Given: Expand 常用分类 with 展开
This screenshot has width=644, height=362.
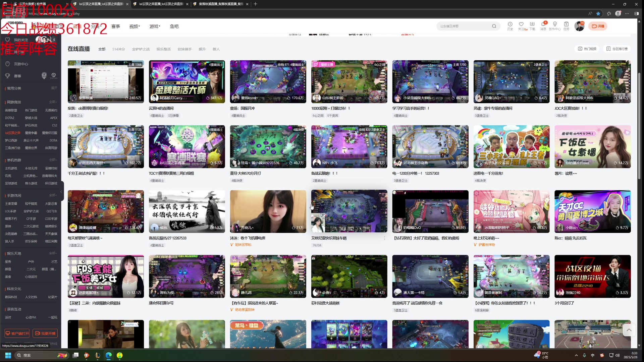Looking at the screenshot, I should pos(54,88).
